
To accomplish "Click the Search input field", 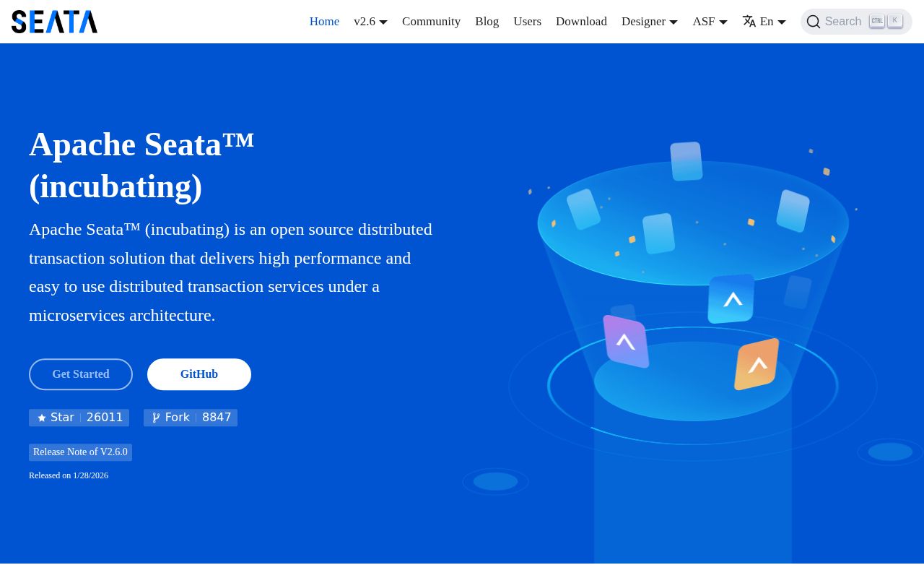I will coord(856,22).
